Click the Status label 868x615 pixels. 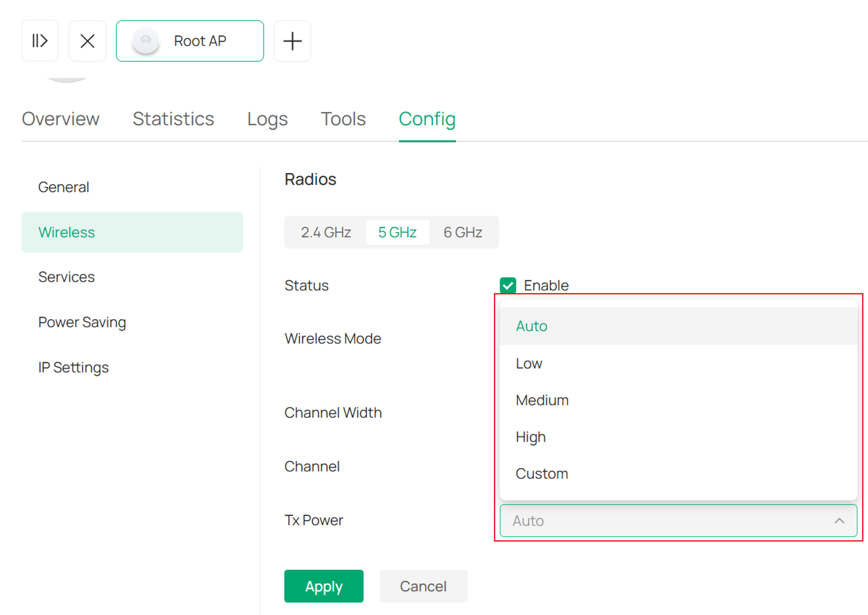[x=307, y=285]
